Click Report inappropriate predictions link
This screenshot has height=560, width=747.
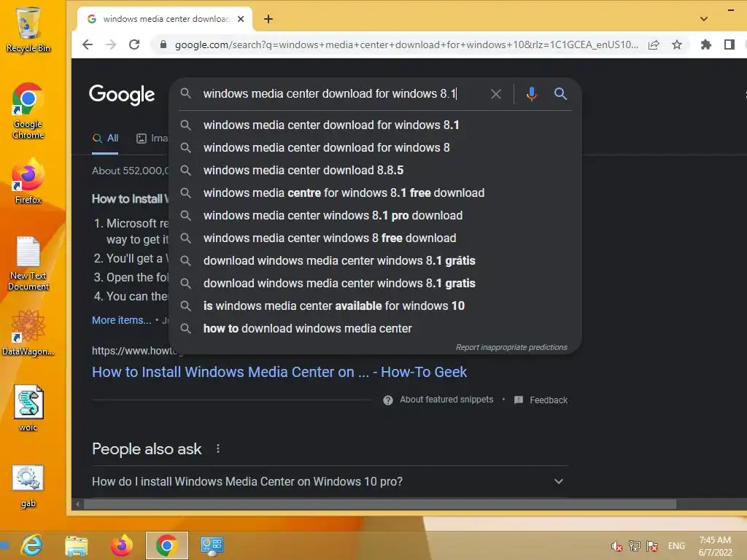tap(511, 347)
